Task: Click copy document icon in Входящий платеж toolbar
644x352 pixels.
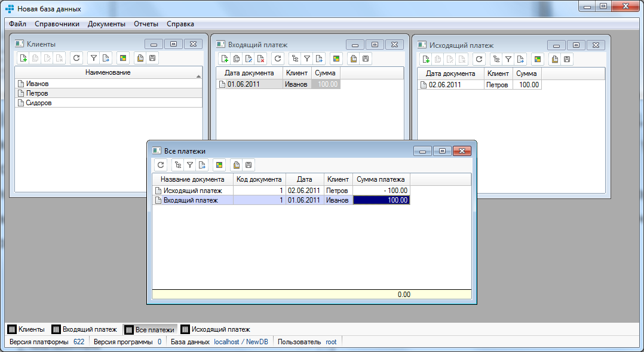Action: [x=237, y=59]
